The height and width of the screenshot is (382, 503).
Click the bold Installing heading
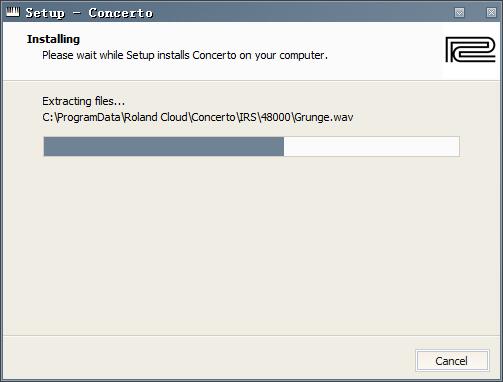pos(53,39)
